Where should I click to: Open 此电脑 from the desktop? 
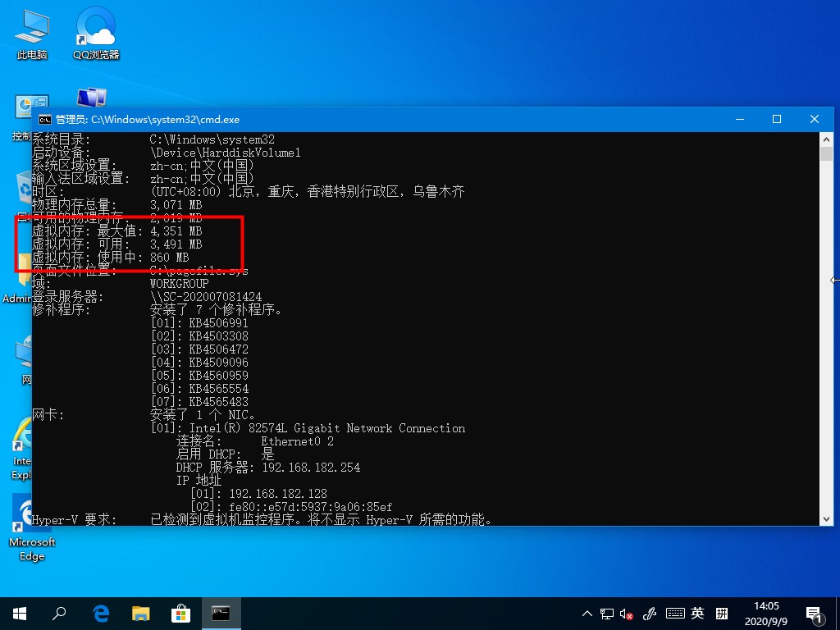[30, 33]
